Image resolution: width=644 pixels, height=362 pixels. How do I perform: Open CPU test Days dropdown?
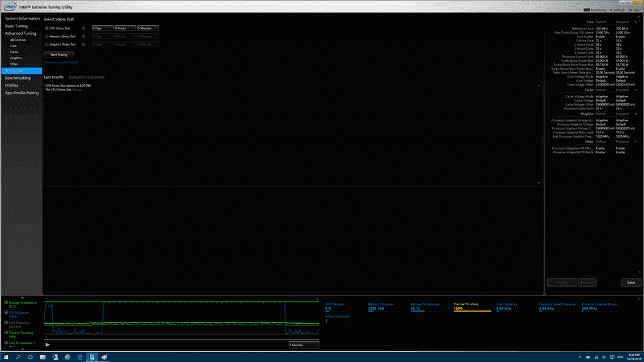(x=103, y=28)
